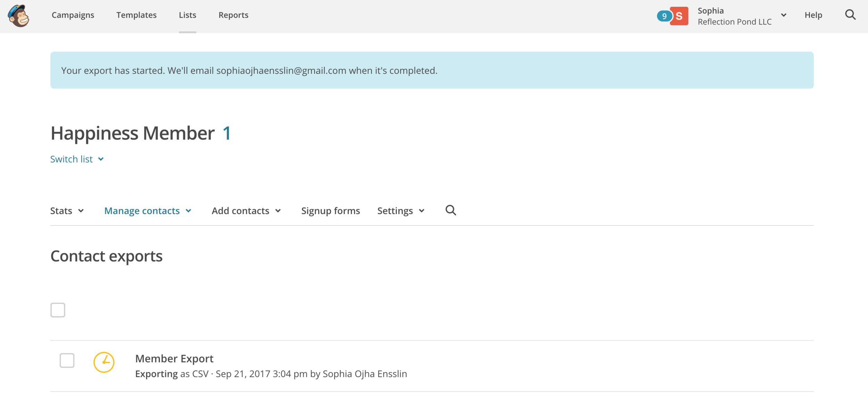Screen dimensions: 868x414
Task: Click the contact count number 1
Action: (x=227, y=133)
